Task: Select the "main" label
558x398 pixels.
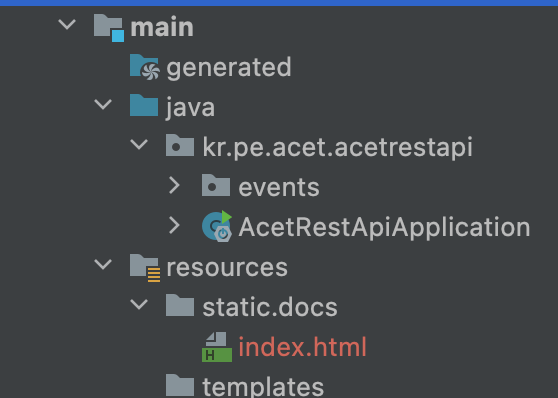Action: click(162, 27)
